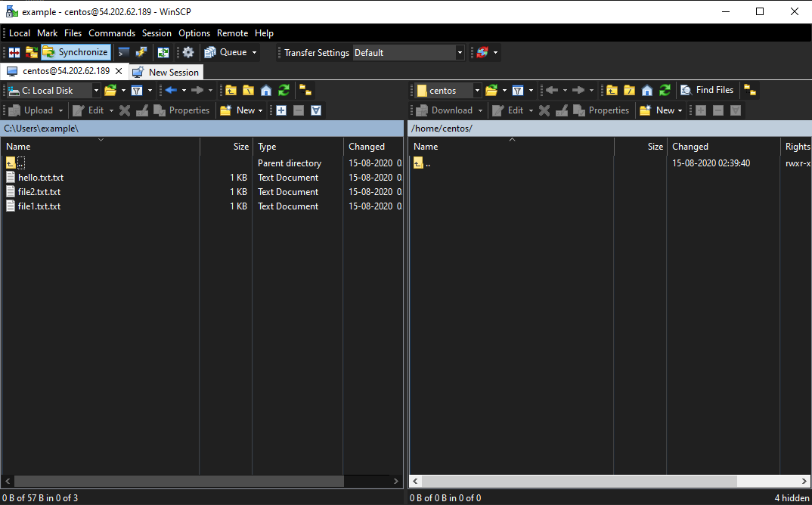Expand the remote New dropdown arrow
The height and width of the screenshot is (505, 812).
[x=680, y=110]
